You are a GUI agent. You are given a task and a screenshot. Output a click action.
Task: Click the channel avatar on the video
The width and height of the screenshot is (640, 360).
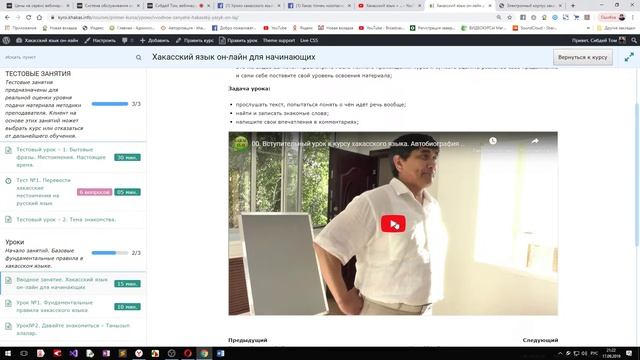[240, 144]
